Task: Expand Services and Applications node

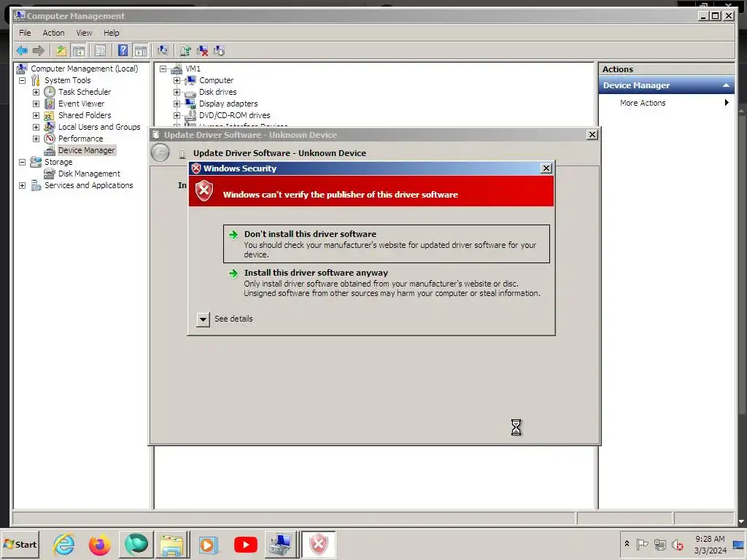Action: (22, 185)
